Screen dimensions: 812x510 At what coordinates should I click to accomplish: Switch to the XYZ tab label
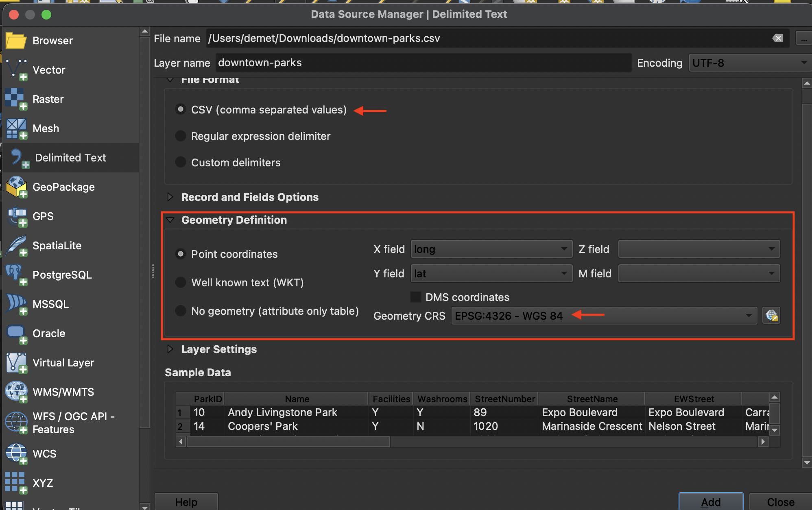43,483
